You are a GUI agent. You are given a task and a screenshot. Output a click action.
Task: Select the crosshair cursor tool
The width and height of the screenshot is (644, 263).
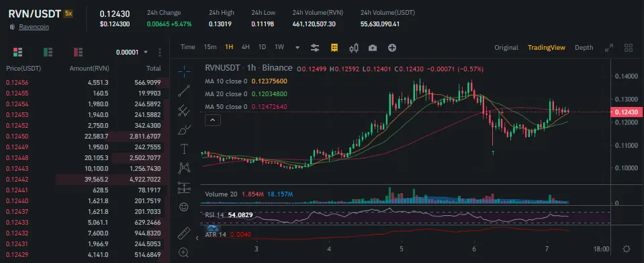pos(184,71)
